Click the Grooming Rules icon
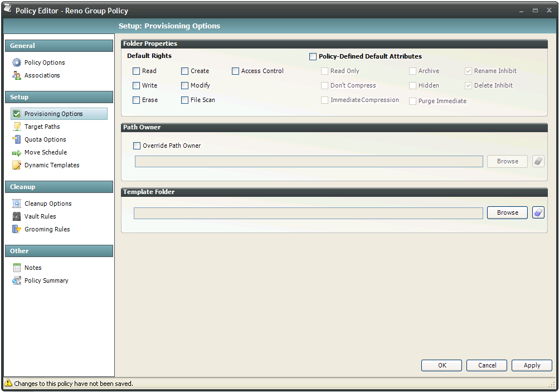Viewport: 559px width, 392px height. click(17, 229)
